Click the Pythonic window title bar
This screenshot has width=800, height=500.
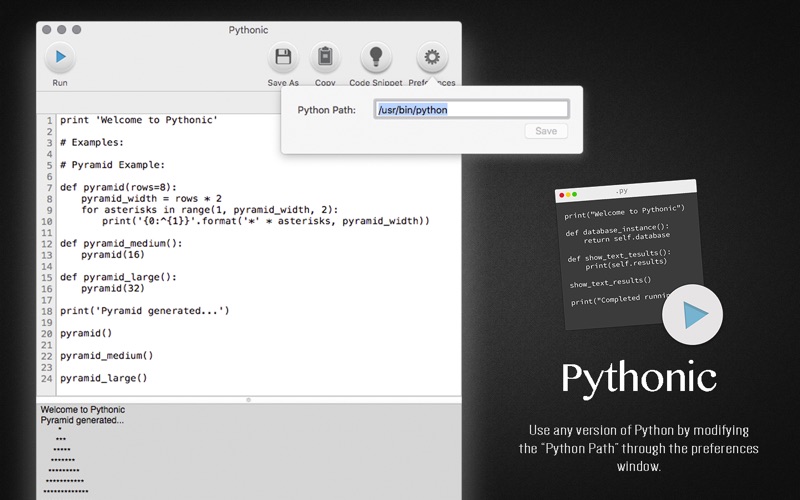pos(248,30)
